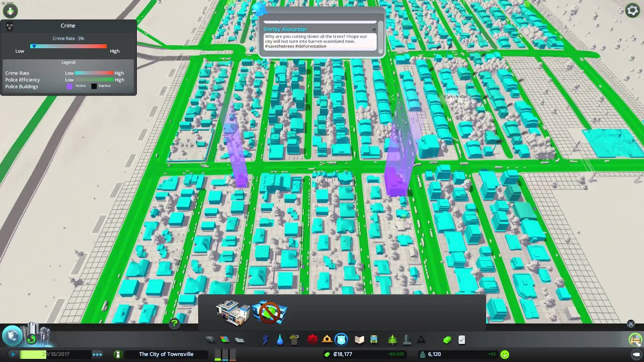Open the city info button
644x362 pixels.
click(x=118, y=354)
